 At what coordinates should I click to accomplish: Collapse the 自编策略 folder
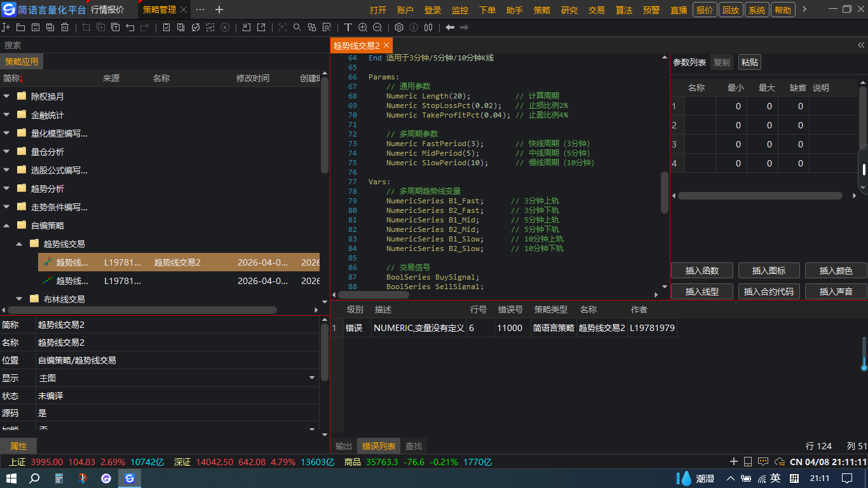point(6,226)
